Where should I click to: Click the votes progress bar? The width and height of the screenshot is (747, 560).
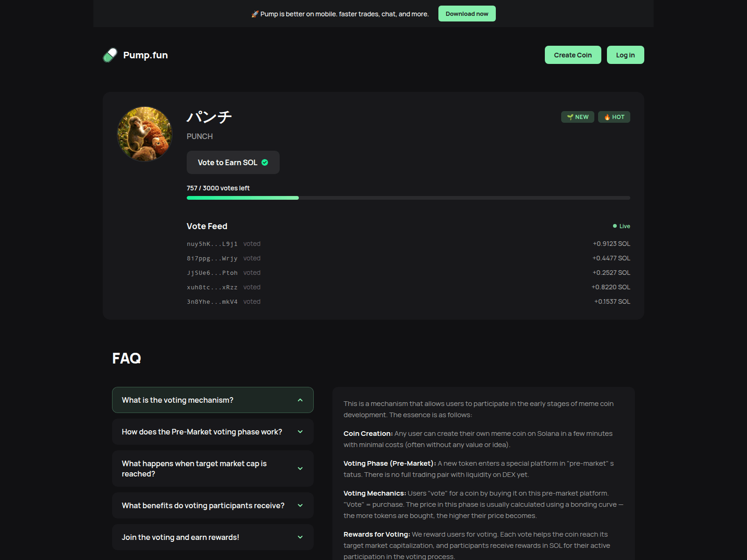[409, 198]
